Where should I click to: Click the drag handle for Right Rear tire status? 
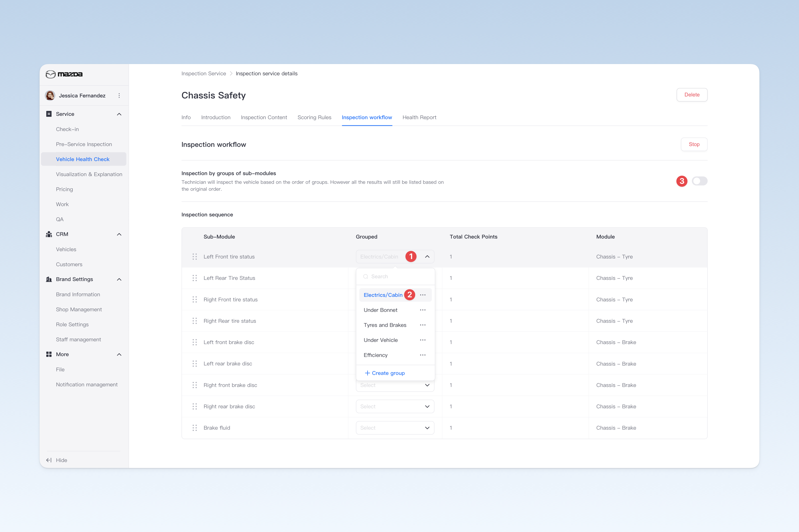tap(195, 321)
